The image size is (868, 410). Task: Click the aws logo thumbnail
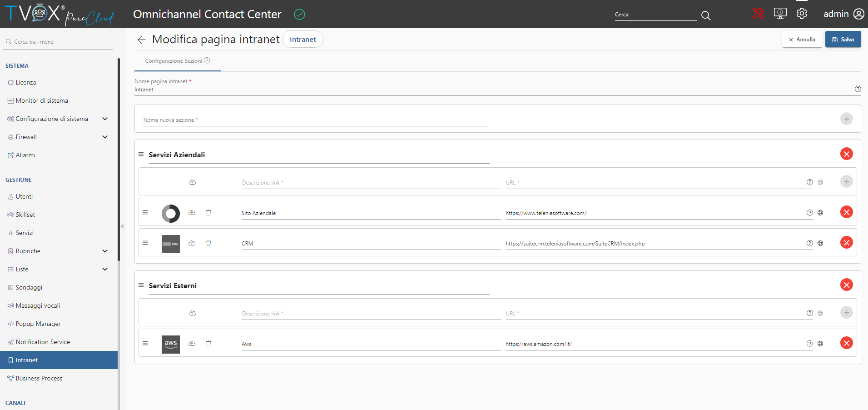171,345
